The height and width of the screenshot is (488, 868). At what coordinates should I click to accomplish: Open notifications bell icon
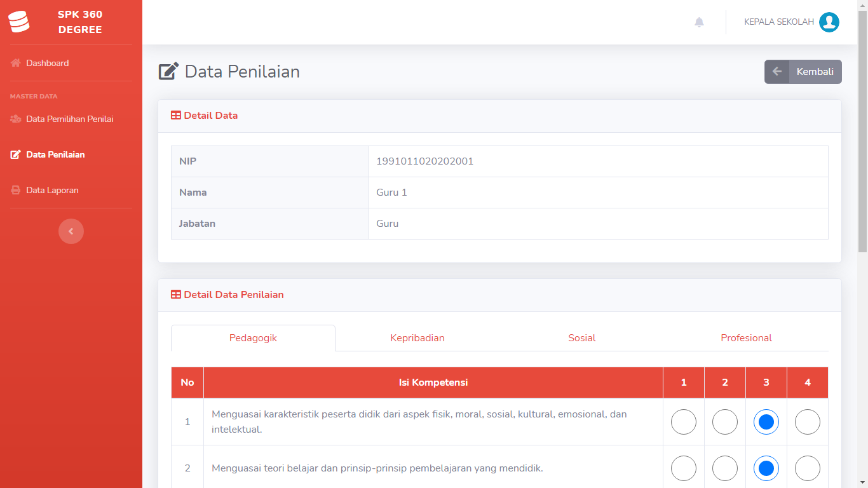coord(699,22)
